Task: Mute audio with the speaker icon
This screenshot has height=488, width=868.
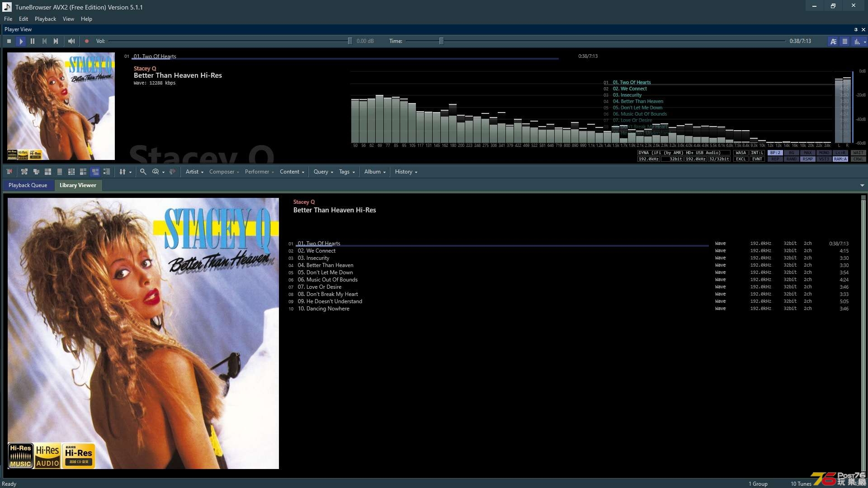Action: click(x=71, y=41)
